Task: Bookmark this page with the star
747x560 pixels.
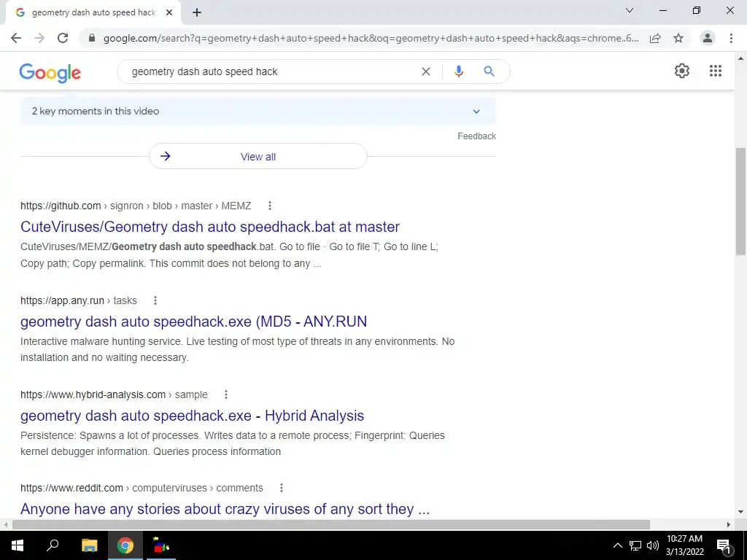Action: click(x=678, y=38)
